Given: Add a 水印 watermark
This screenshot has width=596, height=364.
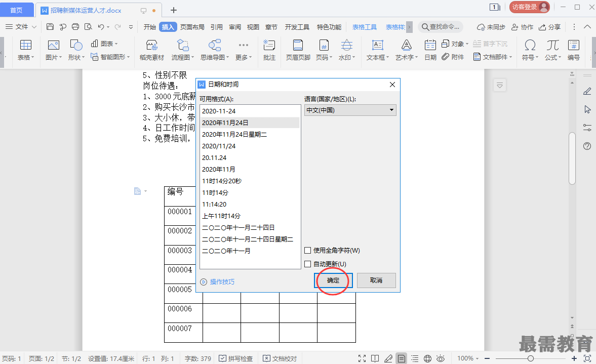Looking at the screenshot, I should click(347, 50).
